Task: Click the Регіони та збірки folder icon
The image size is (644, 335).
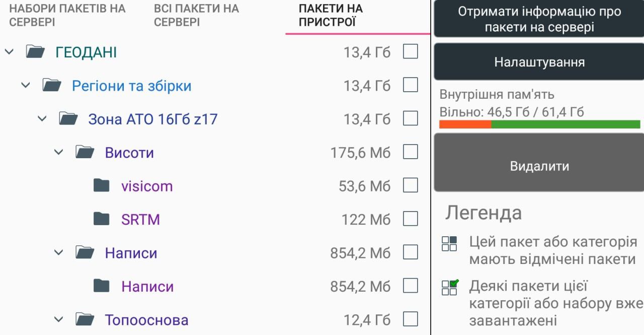Action: click(x=52, y=85)
